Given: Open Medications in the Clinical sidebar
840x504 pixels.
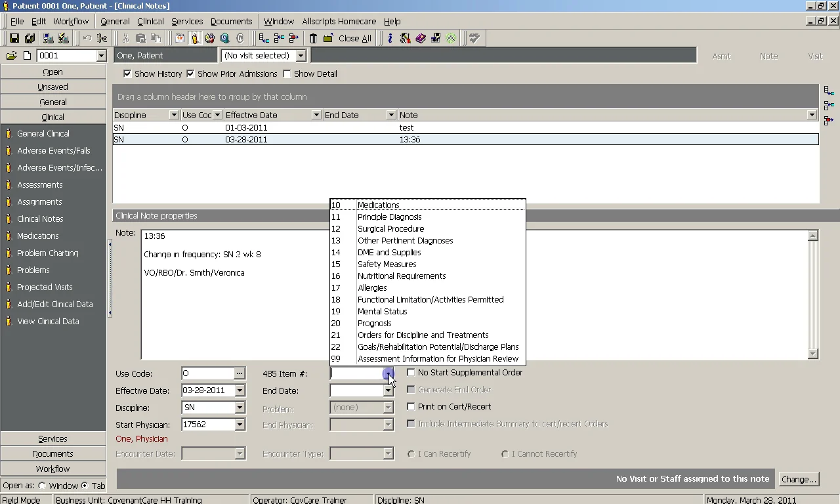Looking at the screenshot, I should pos(38,236).
